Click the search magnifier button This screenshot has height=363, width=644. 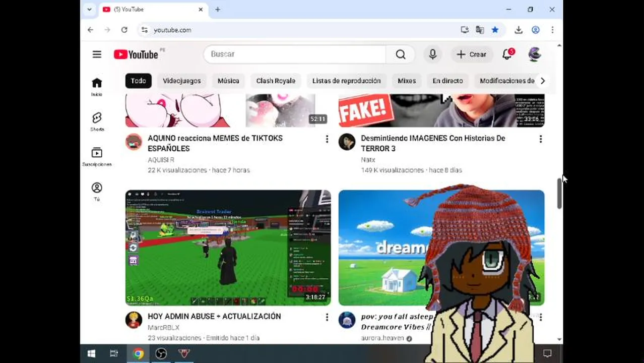(401, 54)
